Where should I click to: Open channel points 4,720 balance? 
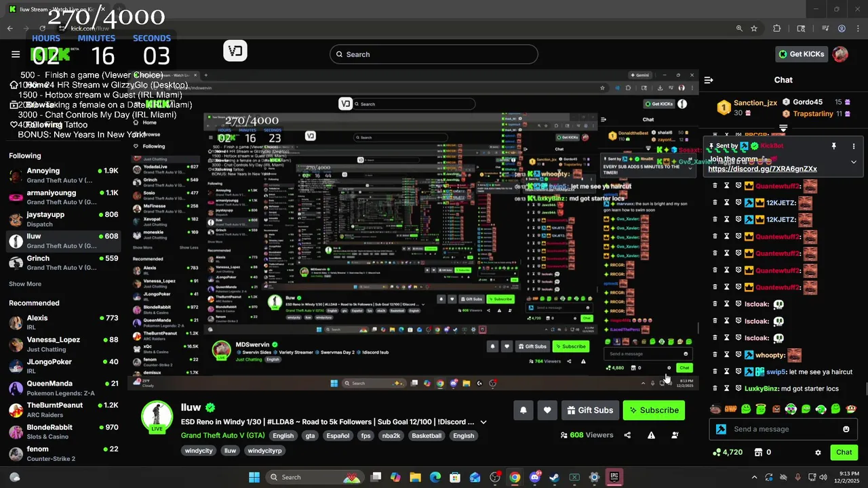click(728, 452)
